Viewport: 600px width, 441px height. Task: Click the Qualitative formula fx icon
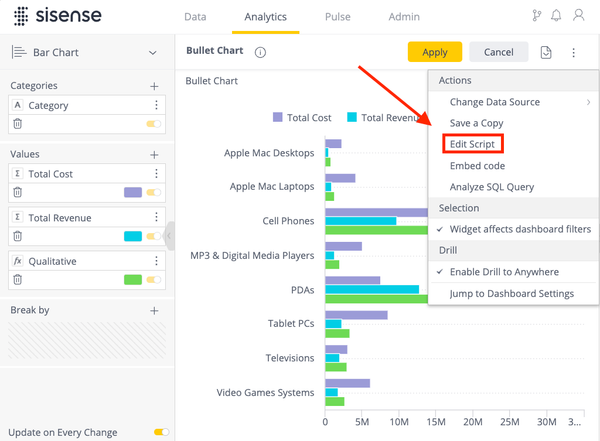point(18,261)
